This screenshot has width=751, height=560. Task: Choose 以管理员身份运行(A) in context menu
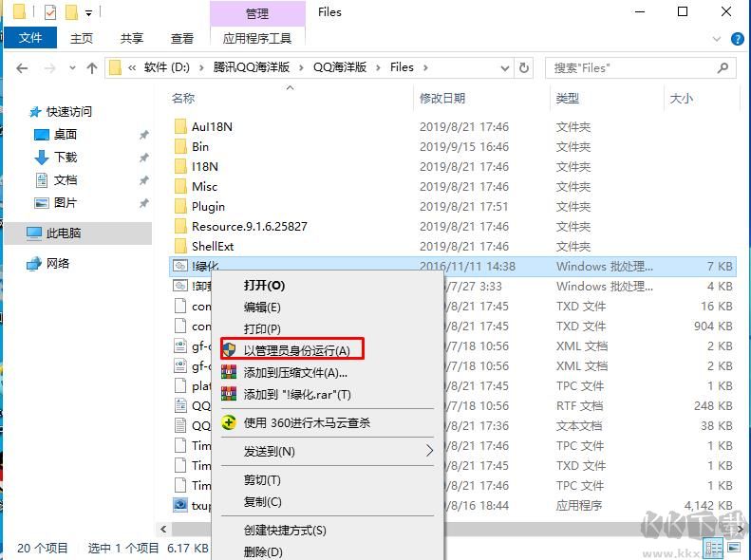tap(296, 350)
